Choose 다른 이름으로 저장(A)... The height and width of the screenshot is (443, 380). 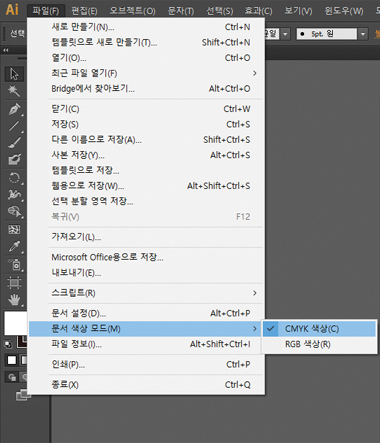[147, 139]
